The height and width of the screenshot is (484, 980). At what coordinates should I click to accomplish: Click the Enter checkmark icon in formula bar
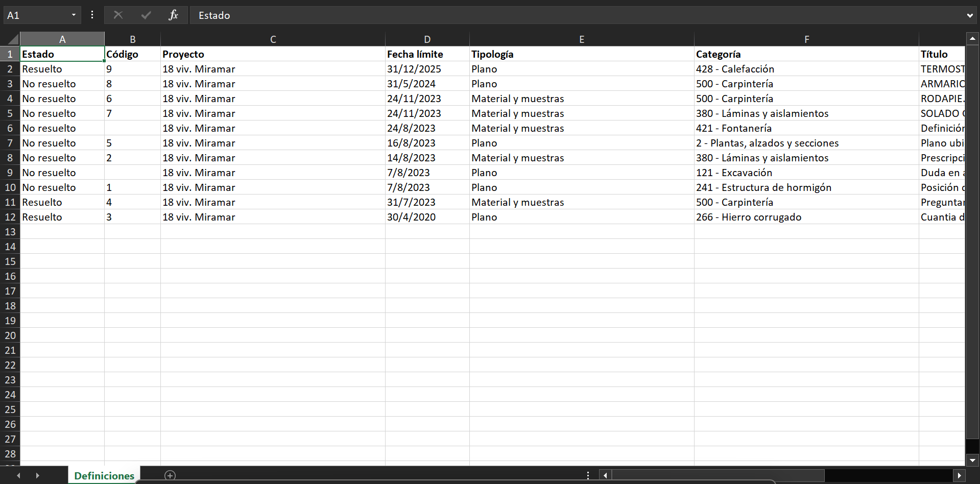tap(146, 15)
